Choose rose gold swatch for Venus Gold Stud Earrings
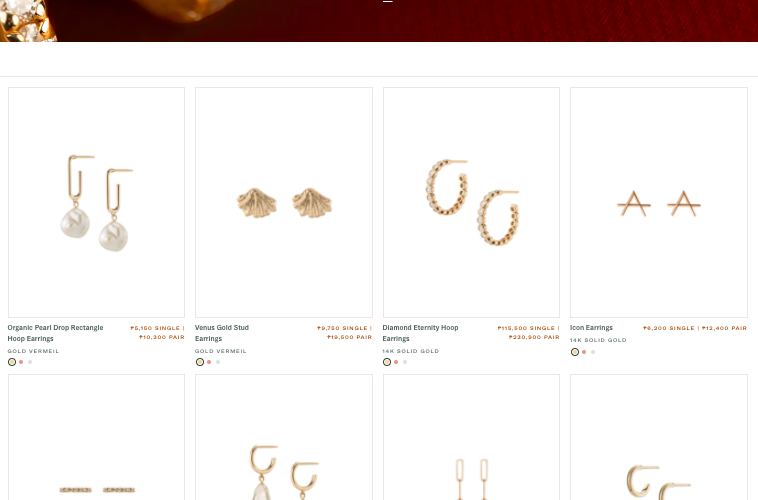Image resolution: width=758 pixels, height=500 pixels. (x=209, y=362)
